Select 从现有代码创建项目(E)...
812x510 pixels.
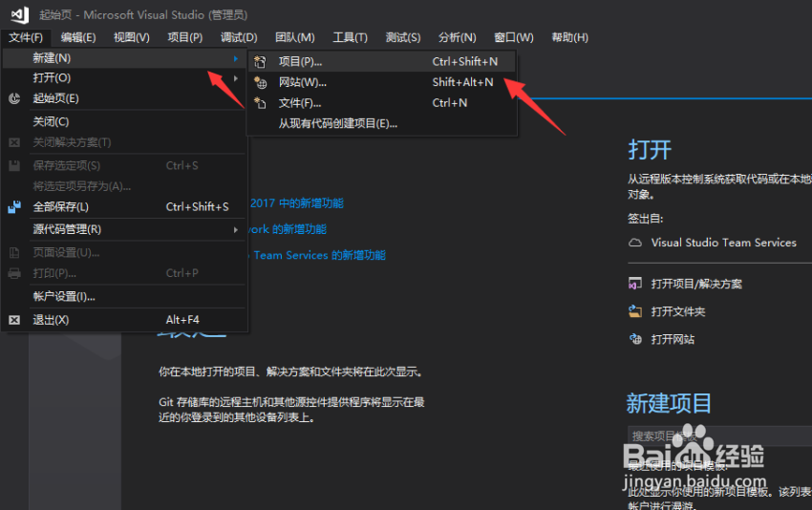coord(382,124)
